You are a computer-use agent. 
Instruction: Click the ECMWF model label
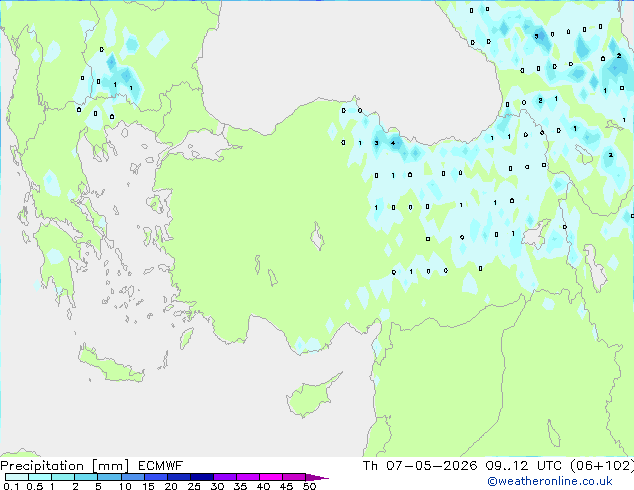(161, 466)
